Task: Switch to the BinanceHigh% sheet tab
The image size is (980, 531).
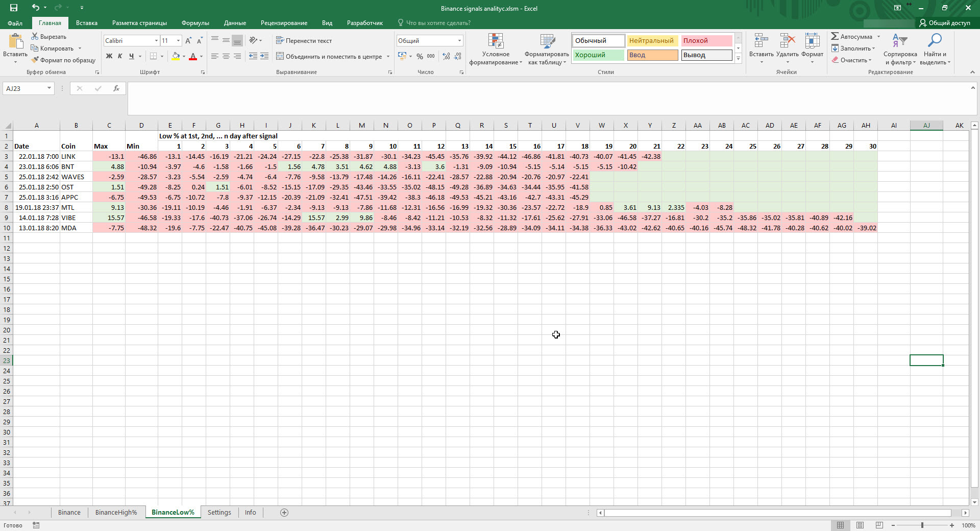Action: click(116, 513)
